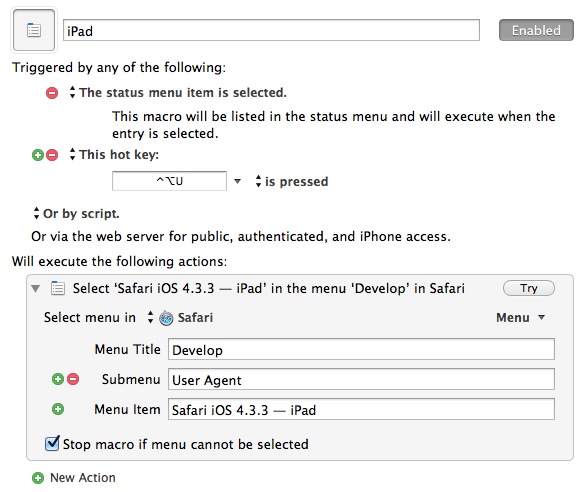Click the Menu Title field containing Develop
This screenshot has width=588, height=492.
(361, 350)
